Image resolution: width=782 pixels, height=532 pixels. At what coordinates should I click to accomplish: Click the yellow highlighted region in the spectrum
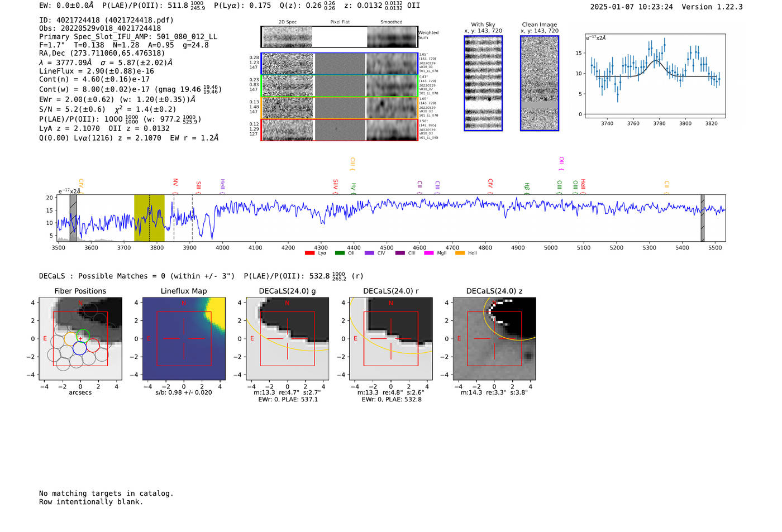pos(149,218)
